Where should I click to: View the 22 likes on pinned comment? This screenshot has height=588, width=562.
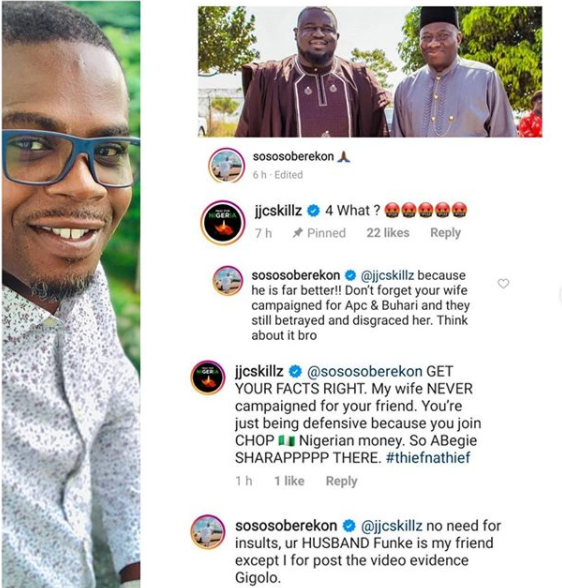pos(388,232)
